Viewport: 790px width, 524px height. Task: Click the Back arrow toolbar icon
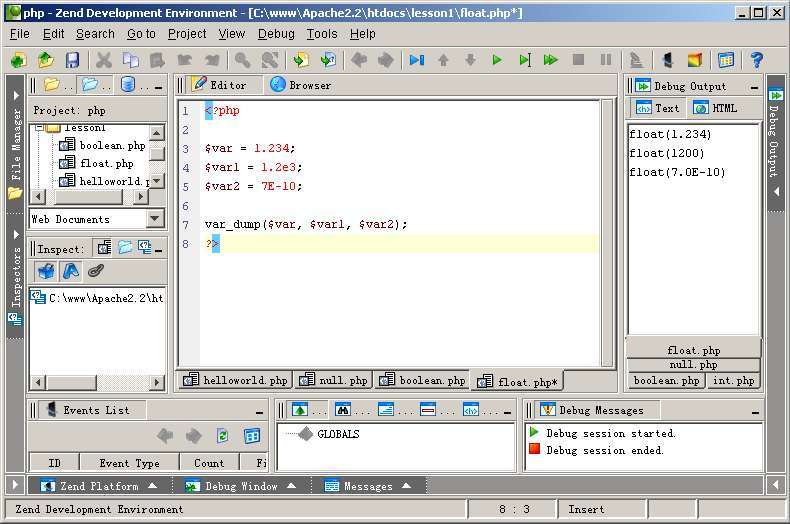(x=359, y=60)
